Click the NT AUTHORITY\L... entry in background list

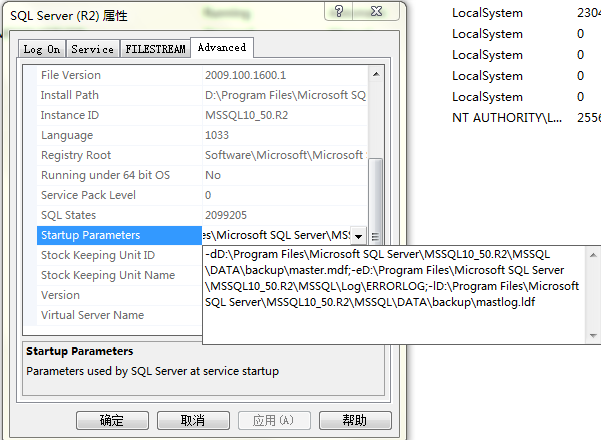(x=507, y=118)
